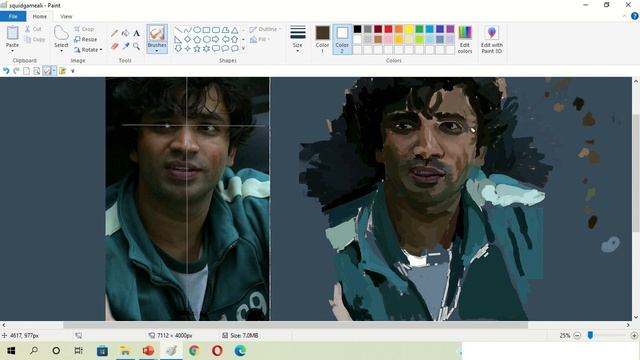Click New in quick access toolbar
This screenshot has width=640, height=360.
click(x=27, y=71)
